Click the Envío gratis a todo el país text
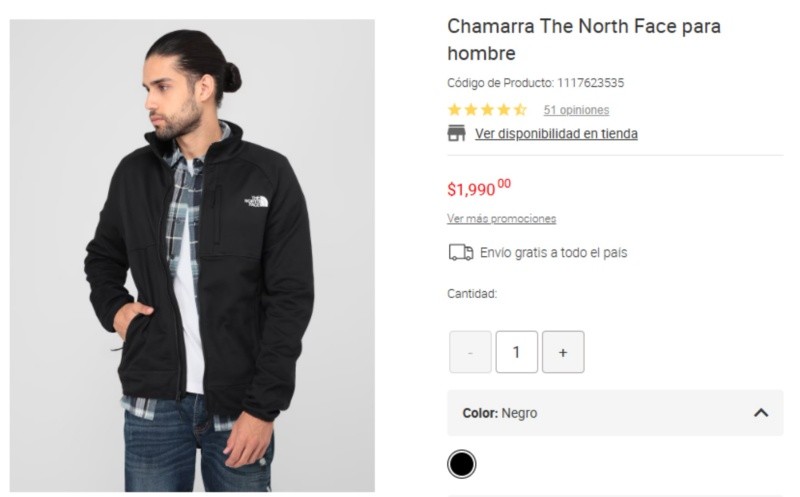This screenshot has width=800, height=497. (x=553, y=253)
